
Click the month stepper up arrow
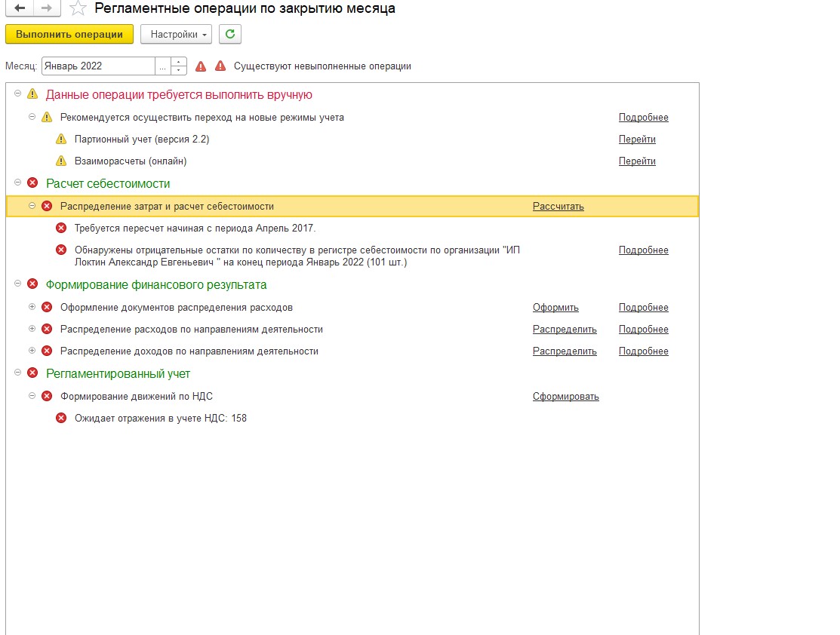pos(179,62)
